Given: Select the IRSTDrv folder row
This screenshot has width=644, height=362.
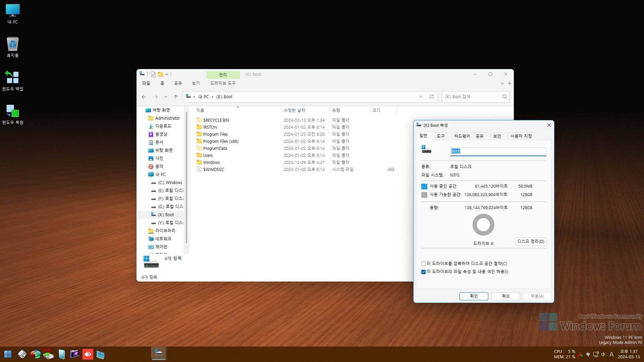Looking at the screenshot, I should [207, 127].
